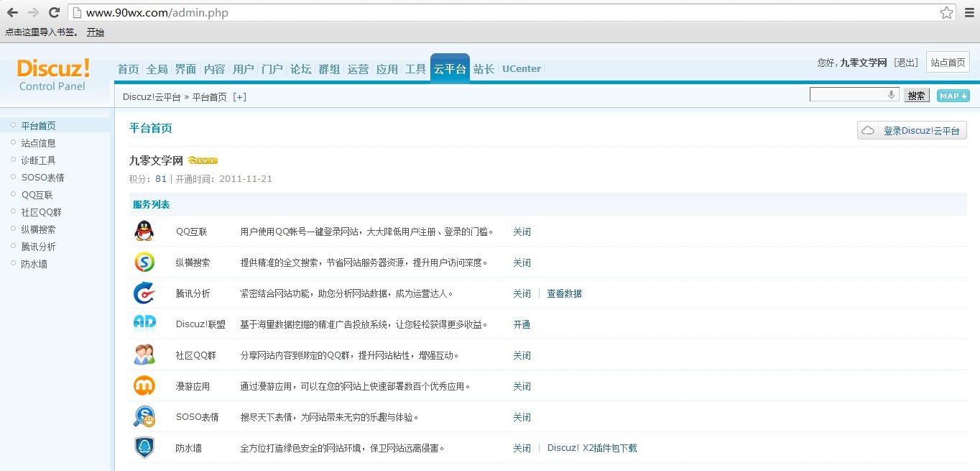Click the 社区QQ群 people icon

click(x=144, y=355)
